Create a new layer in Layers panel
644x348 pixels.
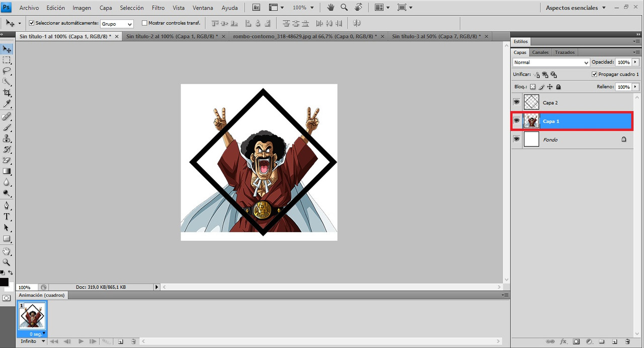(615, 341)
